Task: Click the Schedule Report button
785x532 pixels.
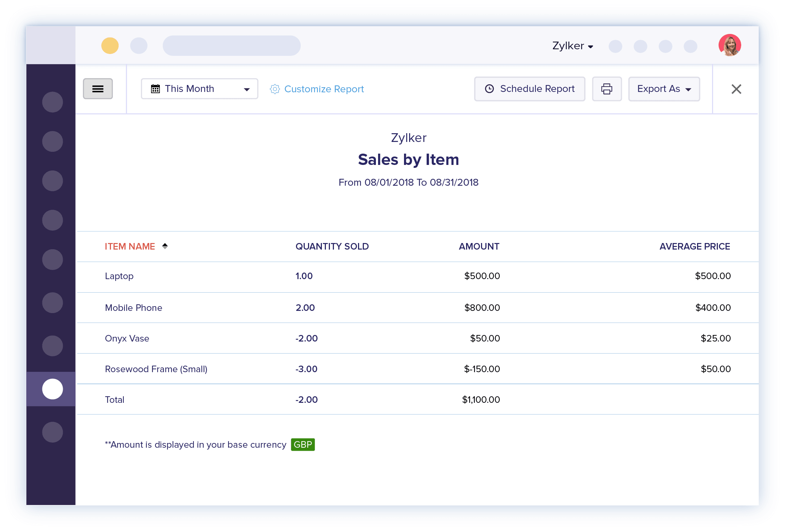Action: pyautogui.click(x=530, y=89)
